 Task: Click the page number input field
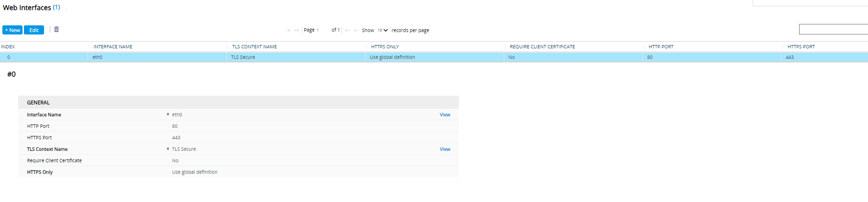(323, 30)
